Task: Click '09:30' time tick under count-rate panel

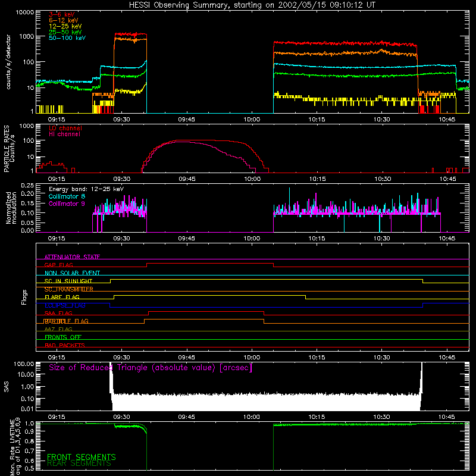Action: click(122, 120)
